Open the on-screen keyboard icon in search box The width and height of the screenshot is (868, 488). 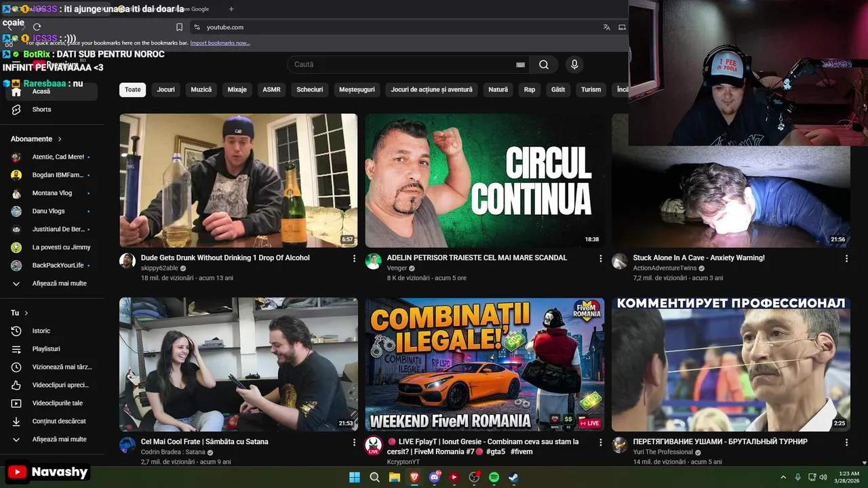point(520,64)
